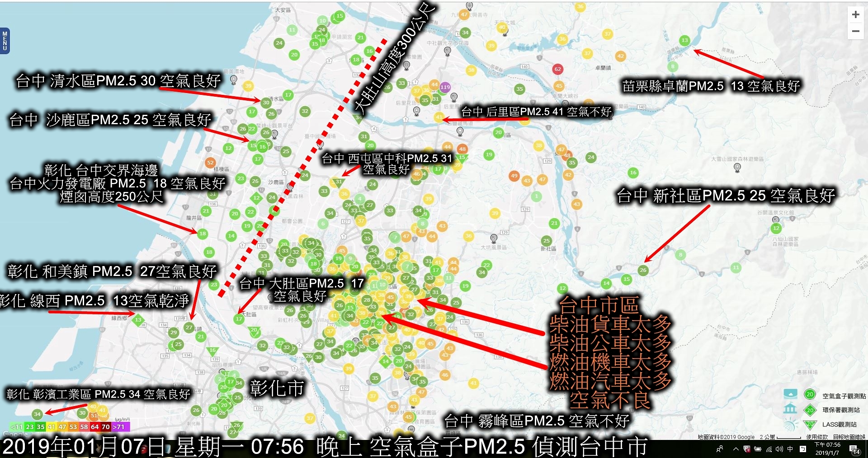This screenshot has width=868, height=458.
Task: Select the green 17 marker in 大肚區
Action: pos(239,319)
